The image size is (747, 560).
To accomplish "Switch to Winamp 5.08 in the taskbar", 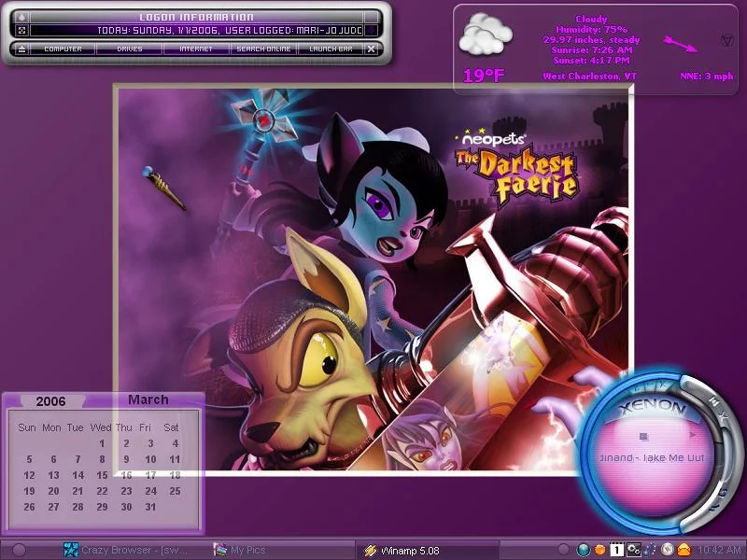I will (402, 551).
